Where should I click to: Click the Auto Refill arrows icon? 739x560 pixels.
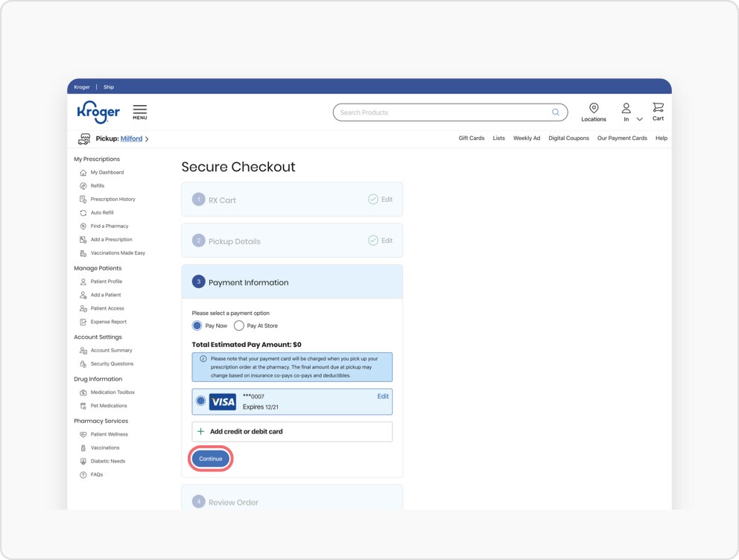83,213
